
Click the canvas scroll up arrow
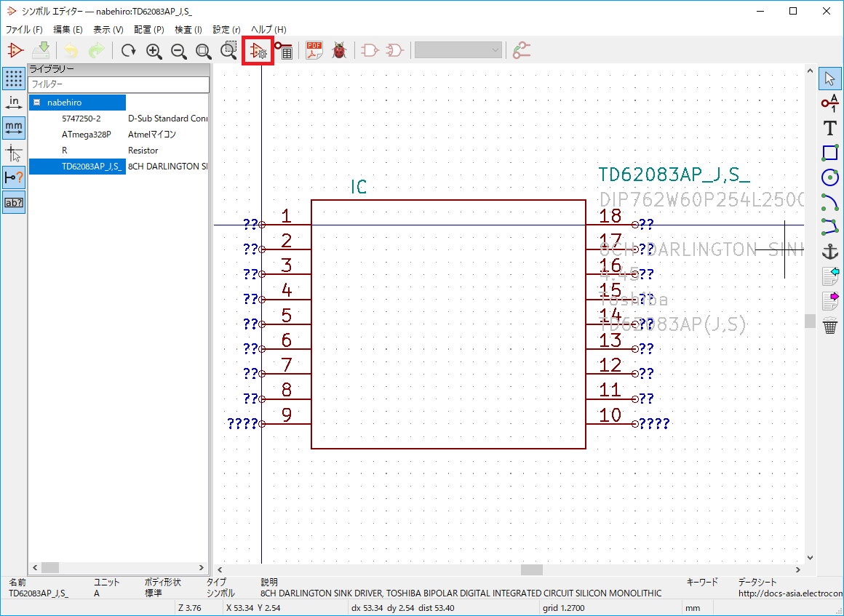810,71
